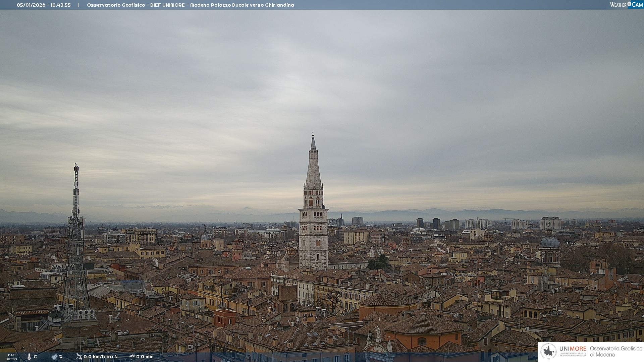Image resolution: width=644 pixels, height=362 pixels.
Task: Click the WeatherCam logo
Action: pyautogui.click(x=626, y=5)
